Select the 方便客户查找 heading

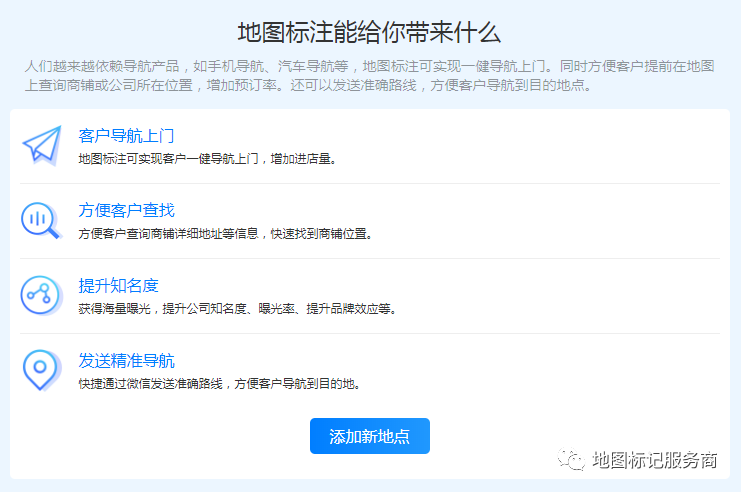[126, 210]
